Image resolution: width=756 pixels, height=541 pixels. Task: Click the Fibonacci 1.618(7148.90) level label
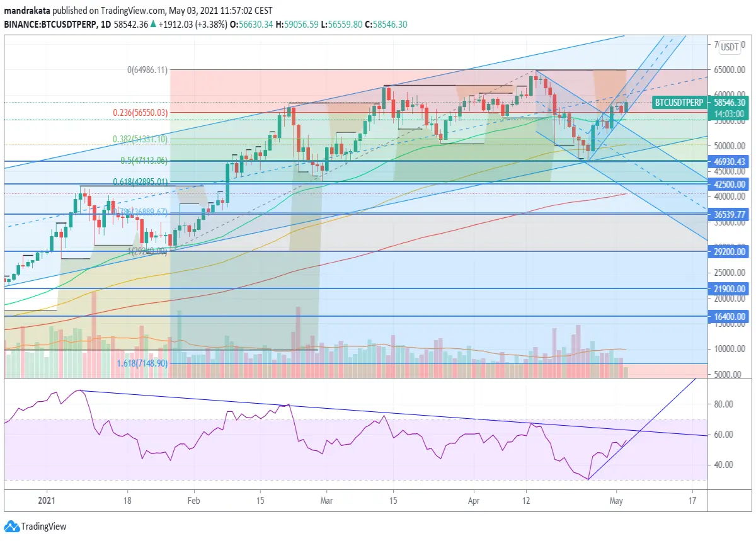coord(142,364)
